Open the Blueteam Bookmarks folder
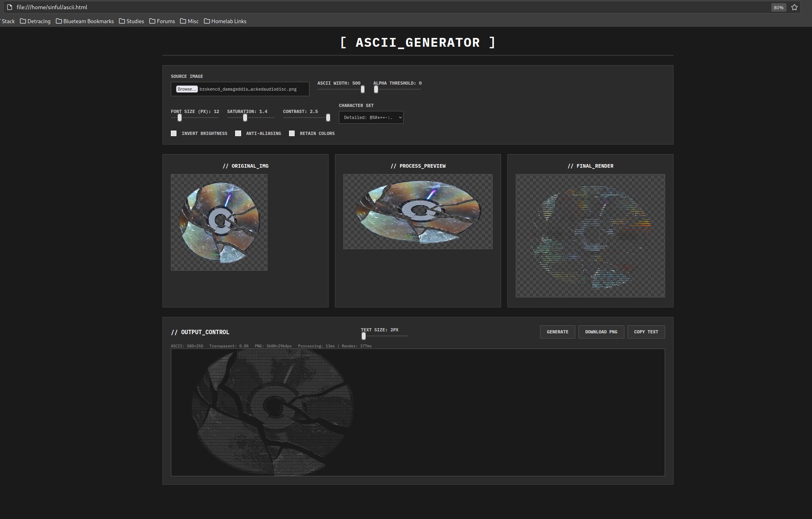Viewport: 812px width, 519px height. [x=85, y=21]
